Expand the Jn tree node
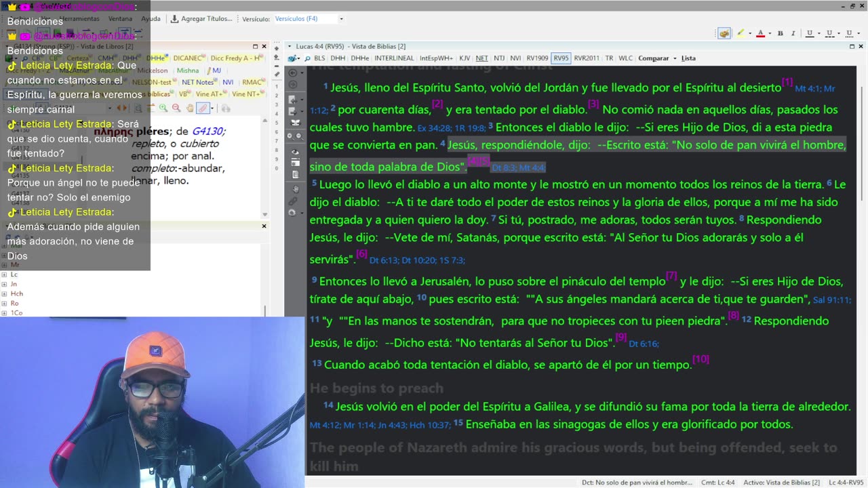868x488 pixels. point(4,284)
